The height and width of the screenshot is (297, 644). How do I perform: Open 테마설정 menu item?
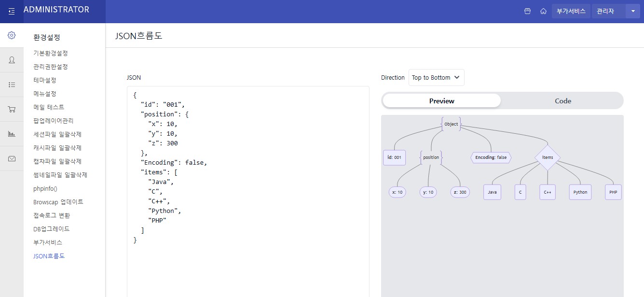click(45, 80)
